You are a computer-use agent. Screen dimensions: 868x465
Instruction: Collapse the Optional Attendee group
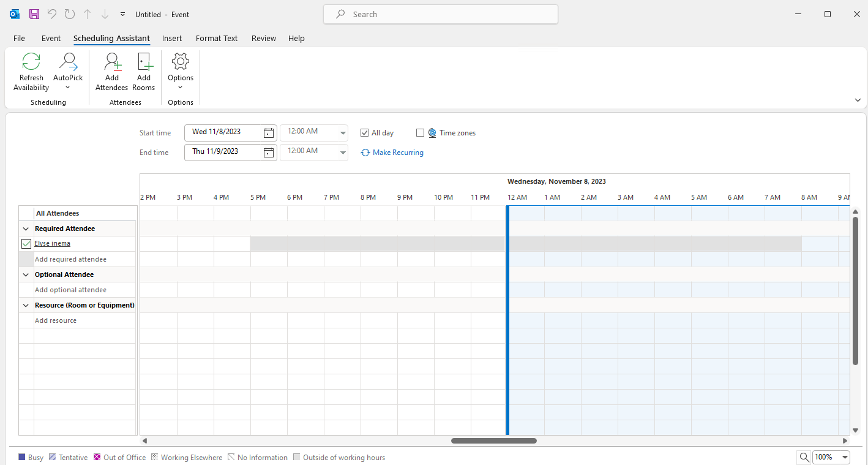tap(26, 274)
